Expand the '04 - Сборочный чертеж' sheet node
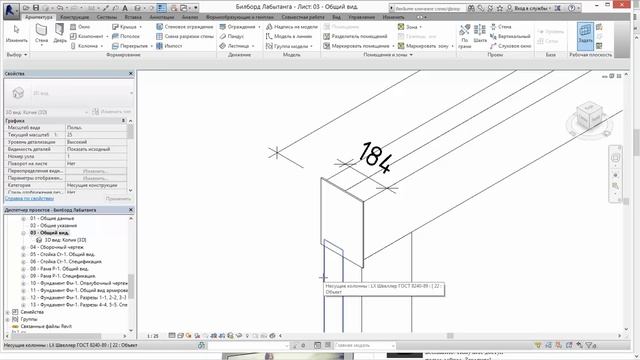The width and height of the screenshot is (640, 360). pyautogui.click(x=23, y=247)
